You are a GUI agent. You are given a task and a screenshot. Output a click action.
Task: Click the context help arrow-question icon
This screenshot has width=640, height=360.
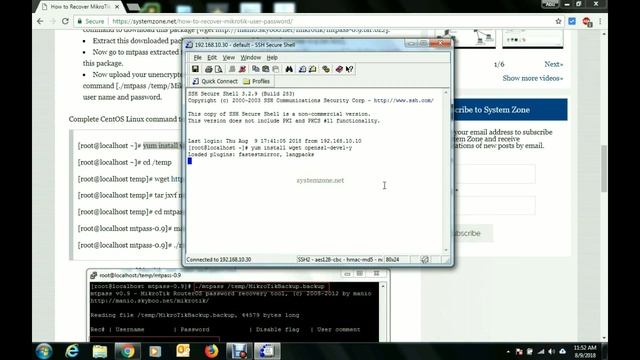(349, 69)
